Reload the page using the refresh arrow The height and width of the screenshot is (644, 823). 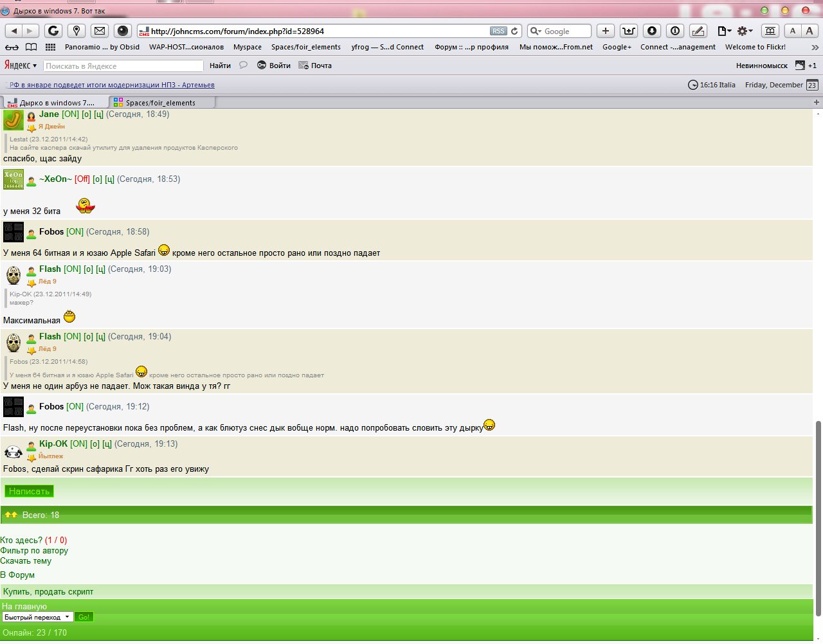tap(514, 31)
